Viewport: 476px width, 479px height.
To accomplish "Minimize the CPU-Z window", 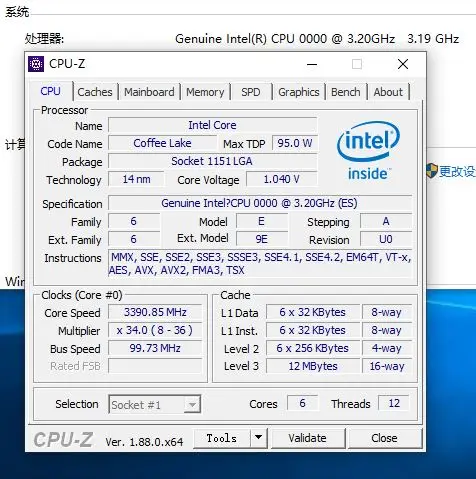I will point(312,64).
